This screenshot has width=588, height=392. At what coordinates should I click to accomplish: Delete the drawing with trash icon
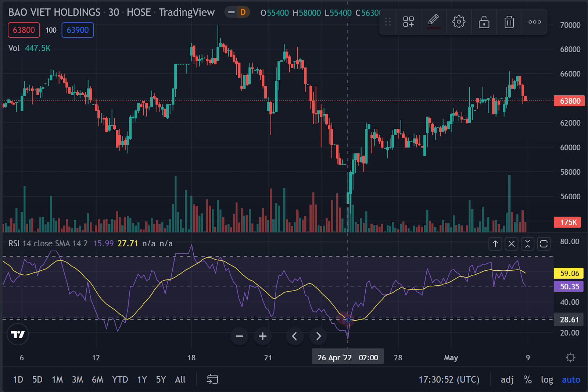[x=509, y=22]
